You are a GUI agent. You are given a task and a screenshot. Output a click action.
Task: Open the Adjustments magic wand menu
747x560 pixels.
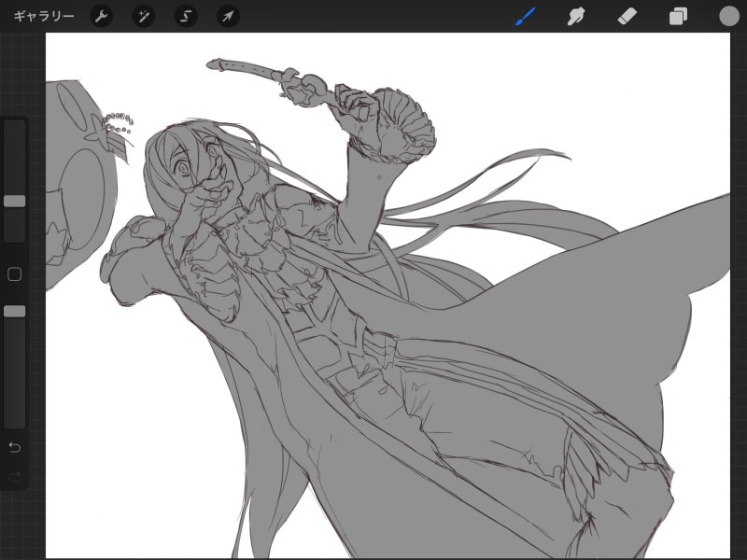(144, 17)
